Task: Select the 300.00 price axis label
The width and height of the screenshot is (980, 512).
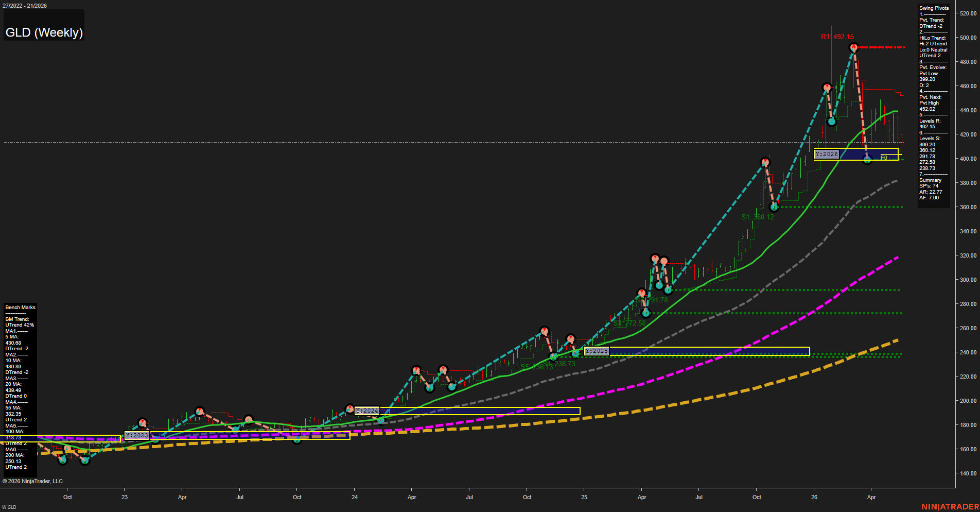Action: [x=968, y=280]
